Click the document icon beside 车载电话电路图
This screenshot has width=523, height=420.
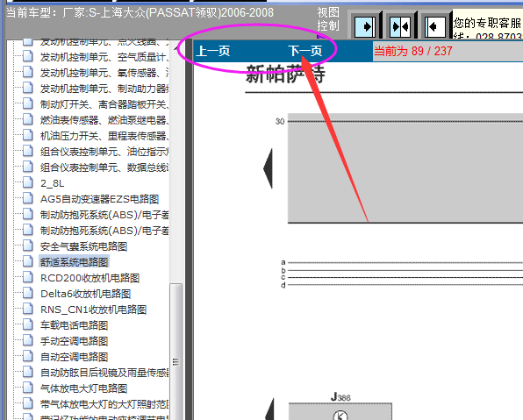click(x=28, y=324)
